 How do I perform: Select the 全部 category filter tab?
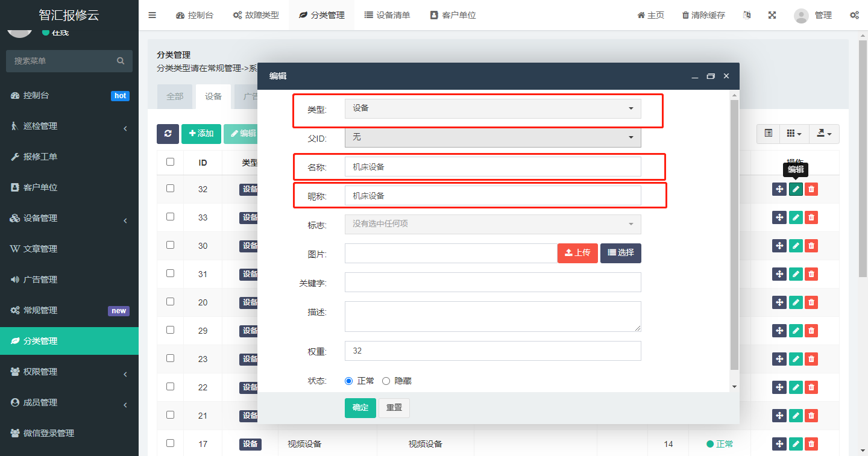tap(175, 96)
